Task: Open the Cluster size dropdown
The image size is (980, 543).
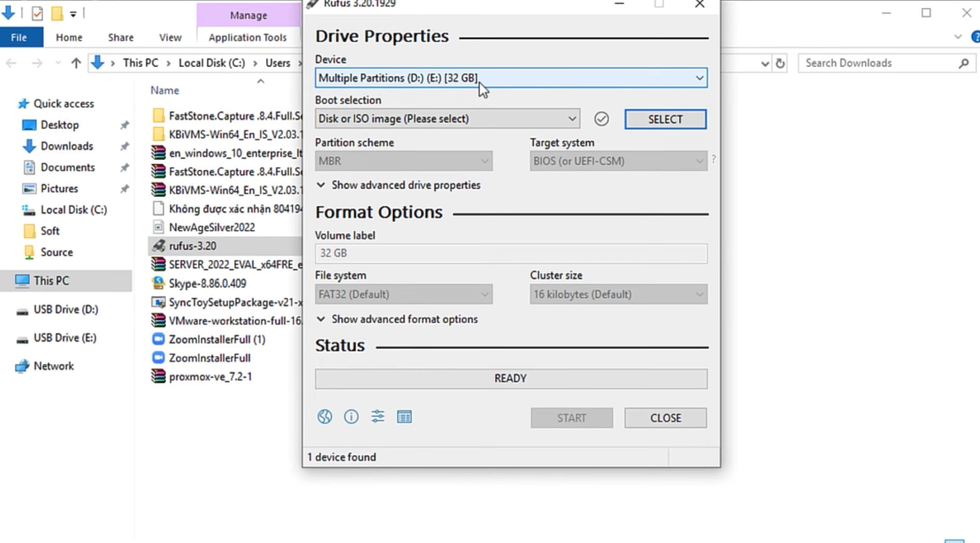Action: (618, 295)
